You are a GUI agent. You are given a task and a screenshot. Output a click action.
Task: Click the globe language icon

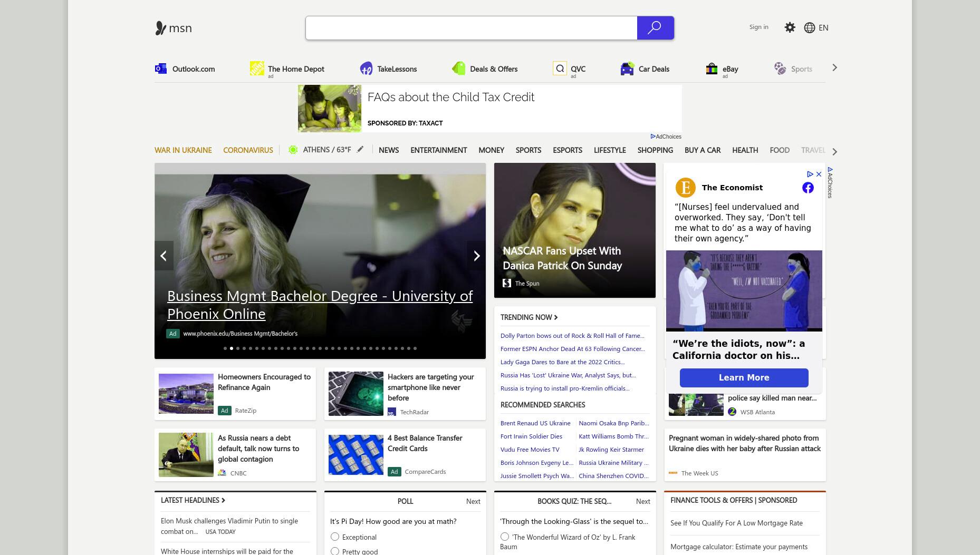pos(810,27)
